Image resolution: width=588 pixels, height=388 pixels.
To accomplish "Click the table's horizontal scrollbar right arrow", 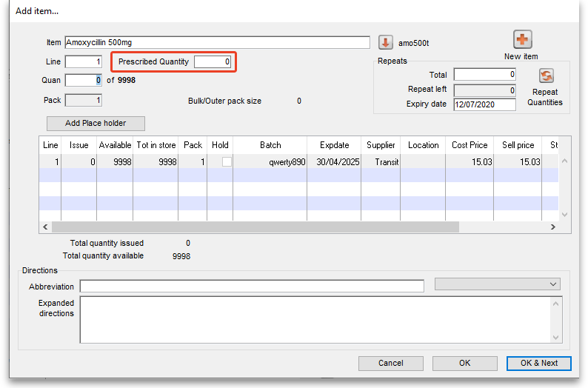I will pyautogui.click(x=552, y=227).
